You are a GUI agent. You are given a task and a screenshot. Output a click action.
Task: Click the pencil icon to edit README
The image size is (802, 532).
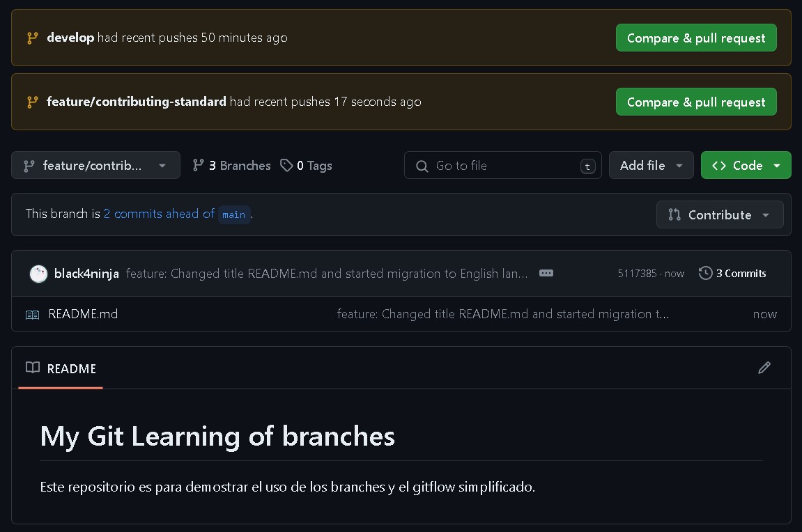pyautogui.click(x=764, y=368)
